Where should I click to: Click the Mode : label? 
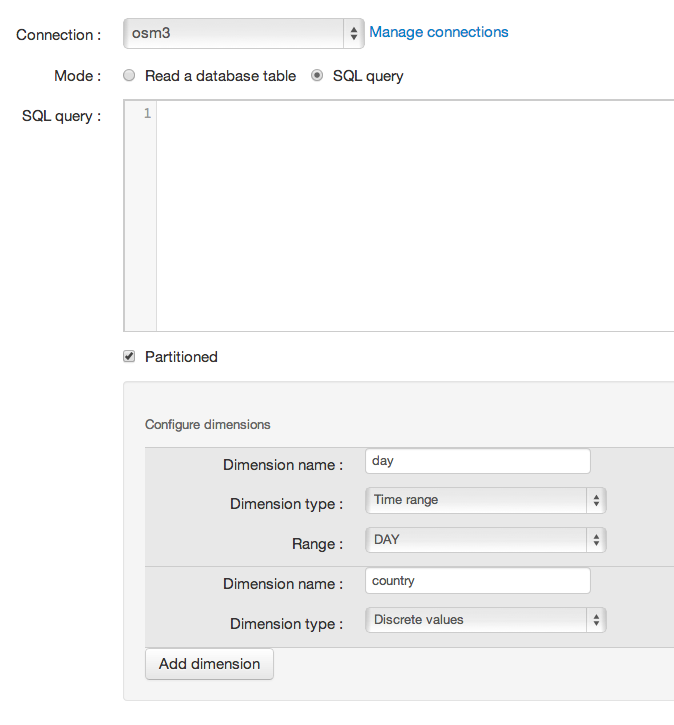coord(78,76)
